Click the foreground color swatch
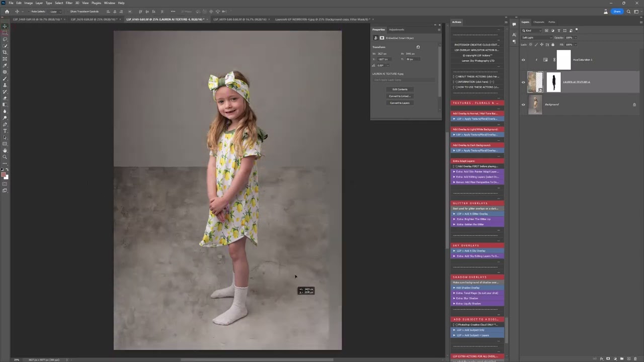The width and height of the screenshot is (644, 362). pyautogui.click(x=4, y=174)
